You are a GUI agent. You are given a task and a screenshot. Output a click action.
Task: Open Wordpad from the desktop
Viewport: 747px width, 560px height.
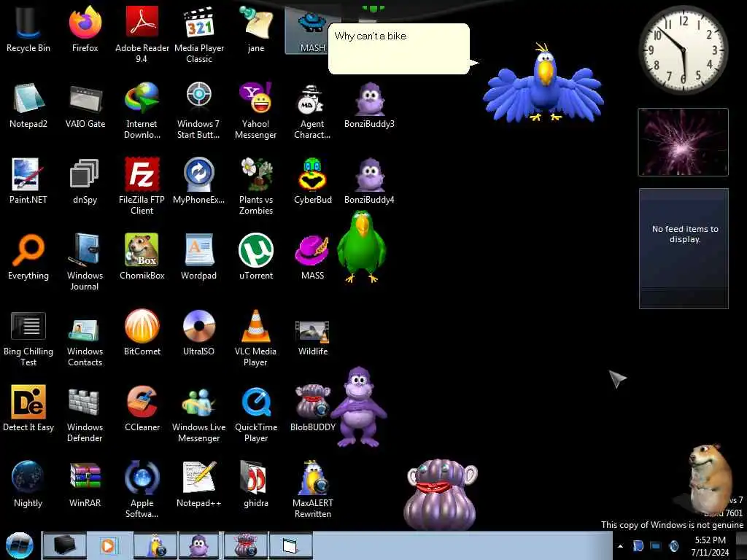(198, 257)
